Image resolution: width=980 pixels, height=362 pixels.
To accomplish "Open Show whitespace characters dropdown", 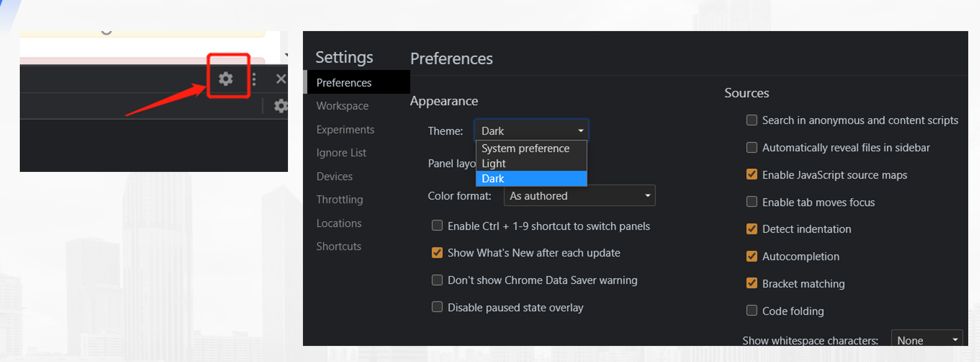I will click(926, 340).
